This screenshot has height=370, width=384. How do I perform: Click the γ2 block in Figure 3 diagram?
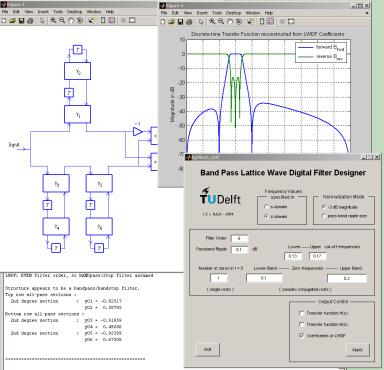point(77,71)
